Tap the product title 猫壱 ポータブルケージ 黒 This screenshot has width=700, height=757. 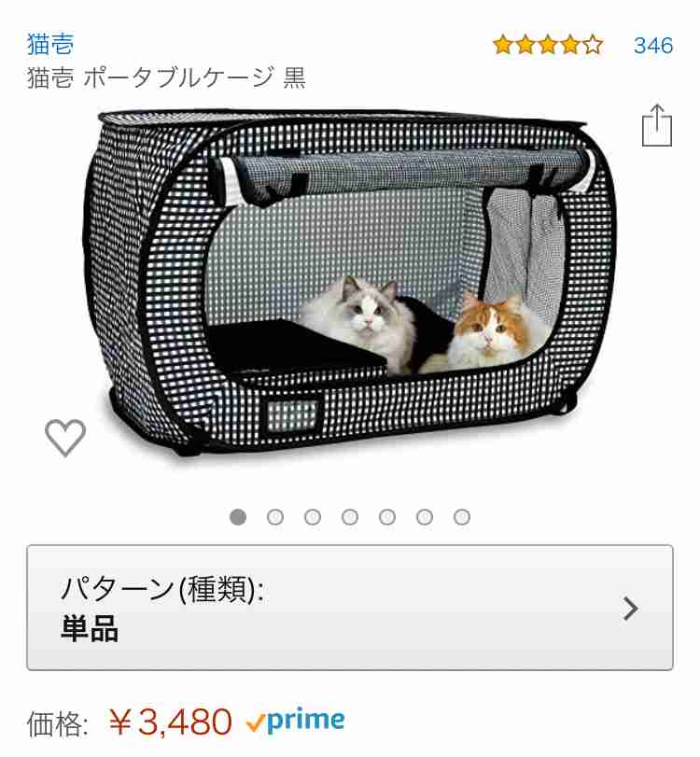[x=166, y=77]
